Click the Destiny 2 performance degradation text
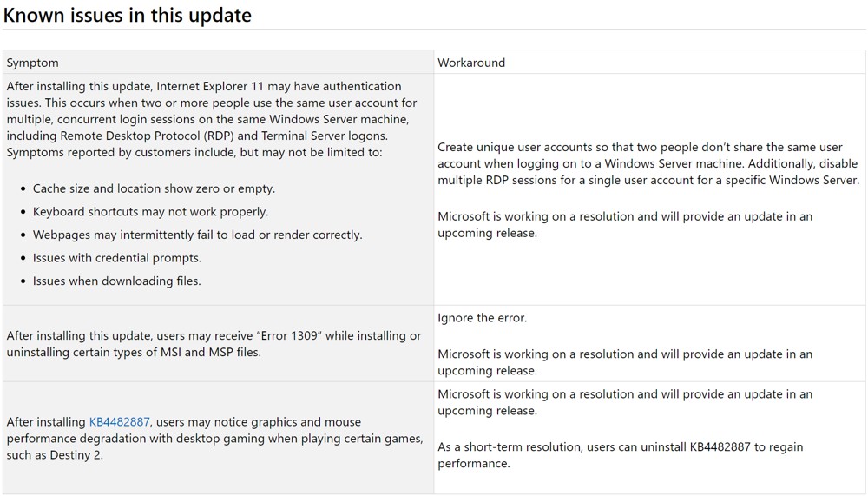This screenshot has height=496, width=868. pyautogui.click(x=214, y=439)
